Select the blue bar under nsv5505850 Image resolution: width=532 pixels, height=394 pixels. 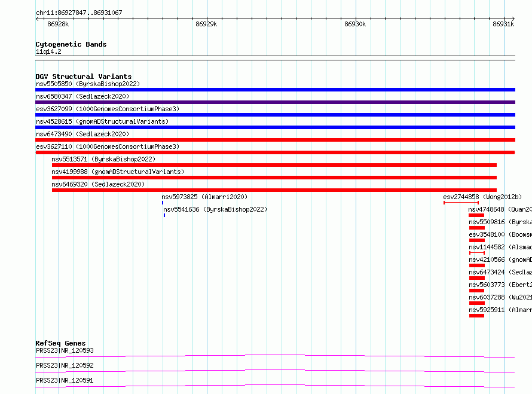click(x=275, y=90)
